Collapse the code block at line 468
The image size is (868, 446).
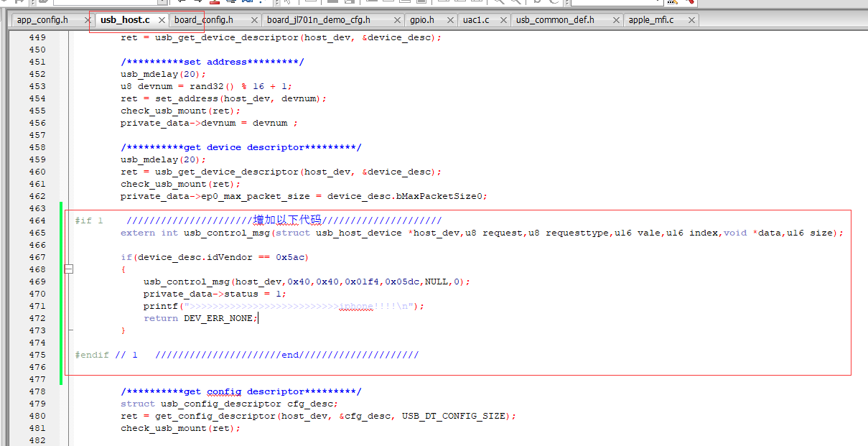click(70, 269)
